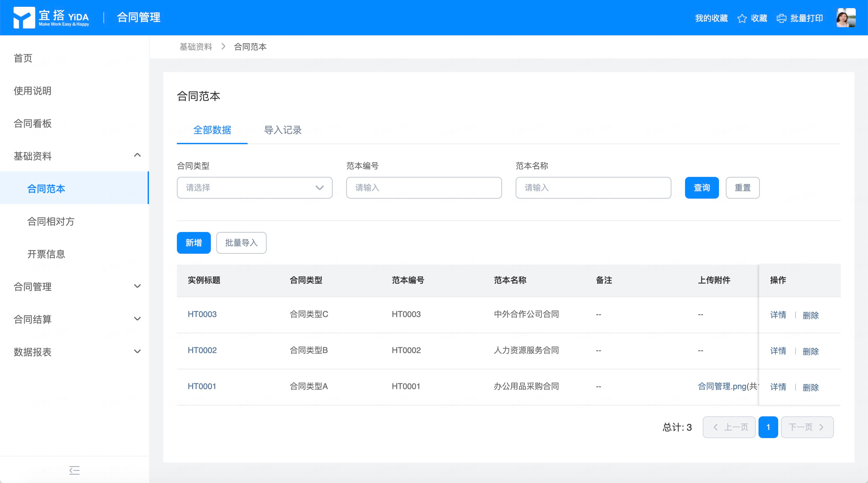This screenshot has width=868, height=483.
Task: Click breadcrumb arrow after 基础资料
Action: tap(223, 47)
